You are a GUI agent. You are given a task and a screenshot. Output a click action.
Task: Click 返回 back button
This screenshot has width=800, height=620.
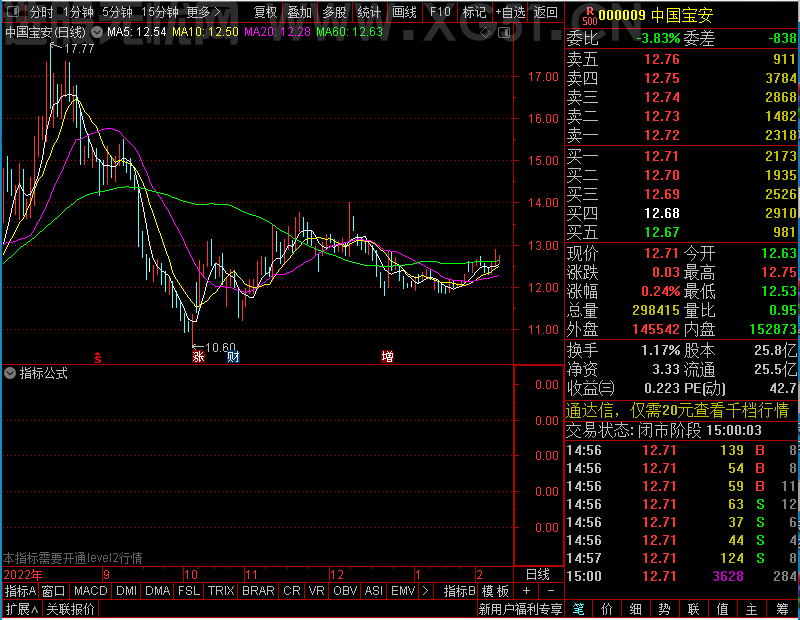coord(545,12)
